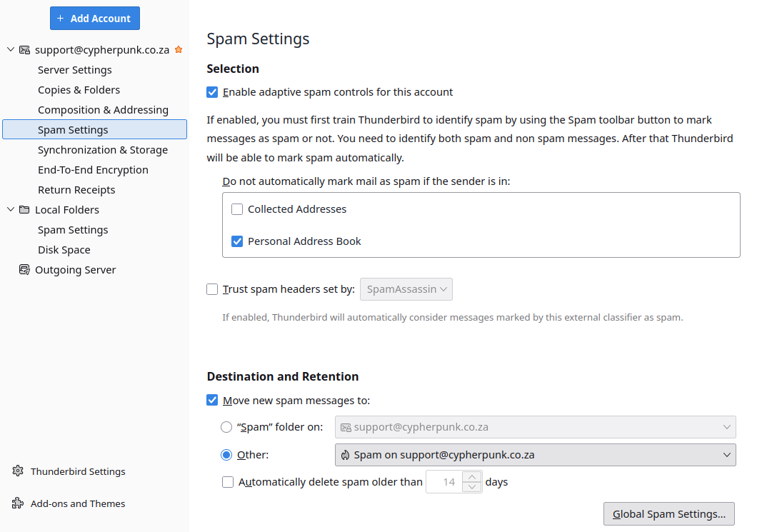Click the Local Folders folder icon
This screenshot has height=532, width=757.
point(24,209)
